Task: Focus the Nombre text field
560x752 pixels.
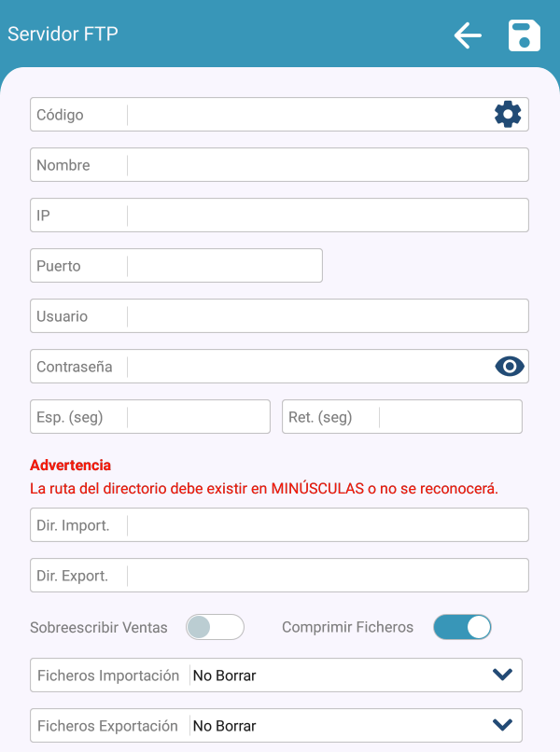Action: point(327,165)
